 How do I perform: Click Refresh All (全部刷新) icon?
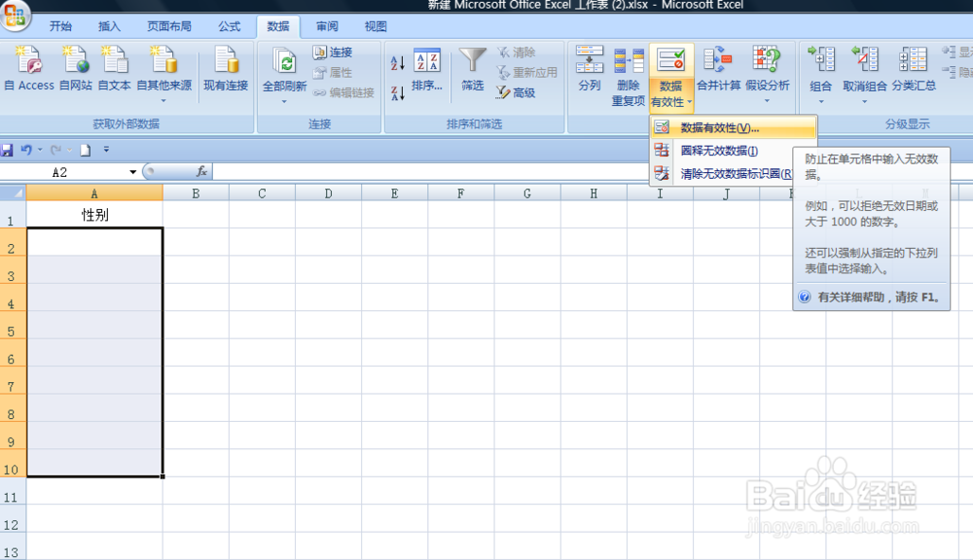pos(284,62)
